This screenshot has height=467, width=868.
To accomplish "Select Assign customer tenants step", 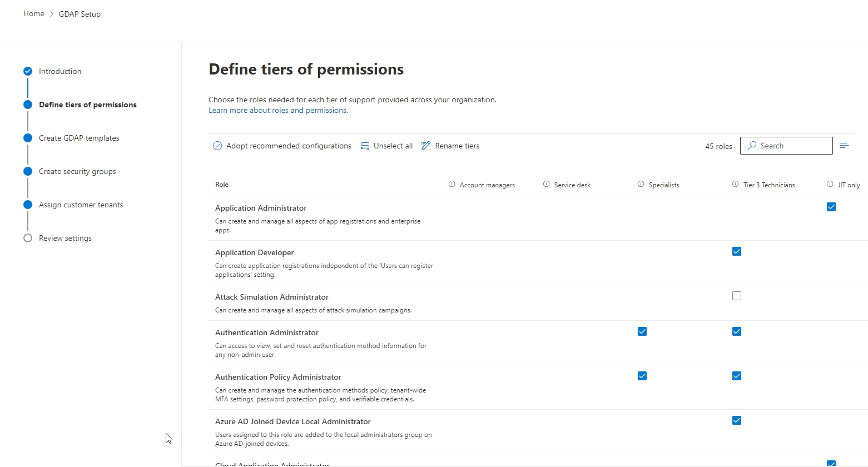I will 81,205.
